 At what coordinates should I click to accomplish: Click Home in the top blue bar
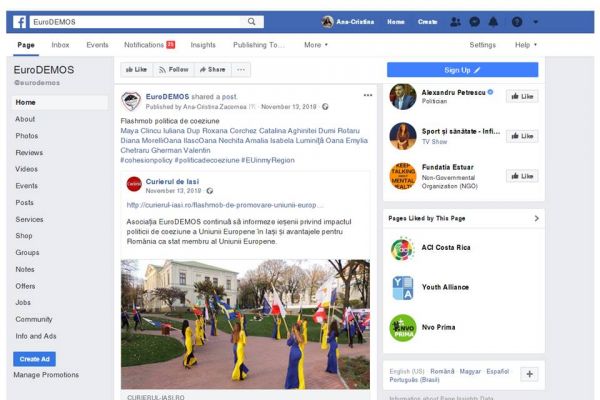click(x=396, y=22)
